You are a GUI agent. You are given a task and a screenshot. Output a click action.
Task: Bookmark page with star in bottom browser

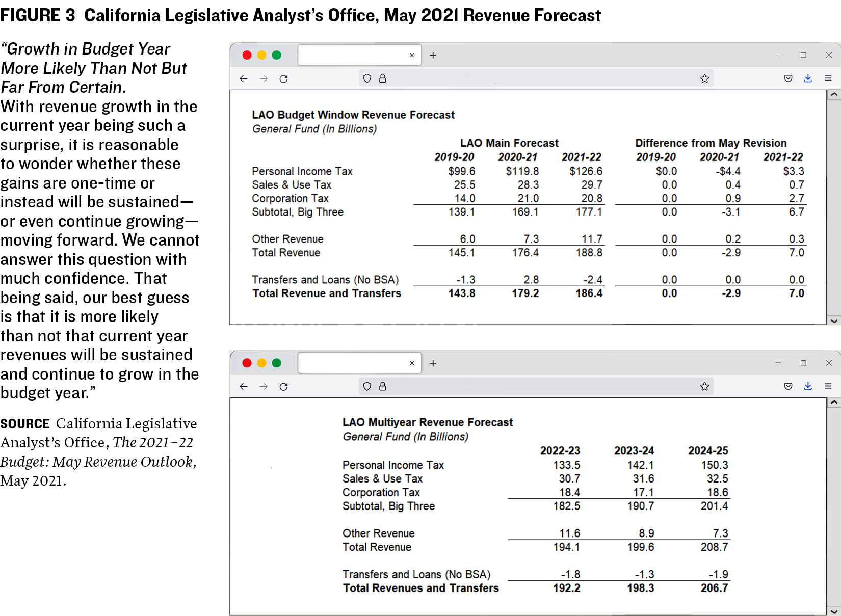[705, 386]
